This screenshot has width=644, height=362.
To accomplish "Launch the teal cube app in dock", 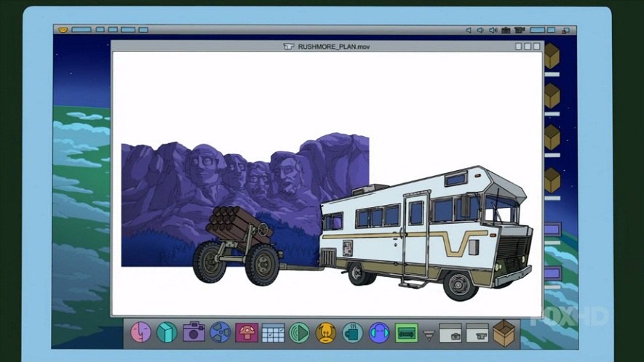I will (167, 332).
